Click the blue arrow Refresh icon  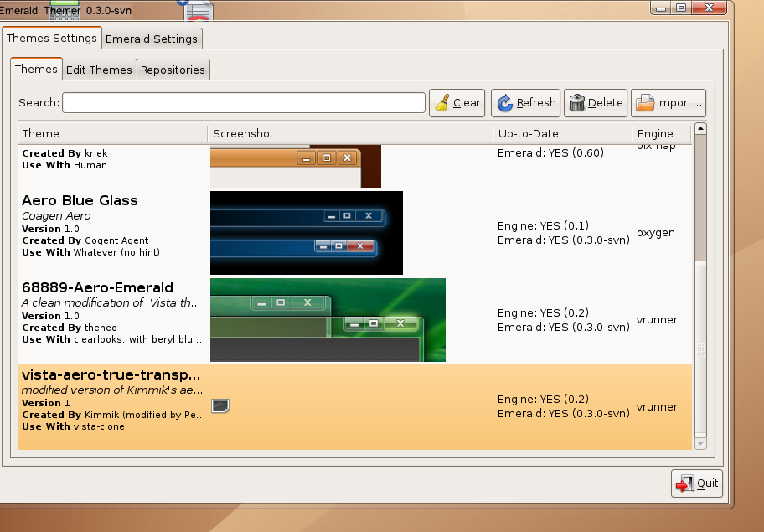[505, 103]
